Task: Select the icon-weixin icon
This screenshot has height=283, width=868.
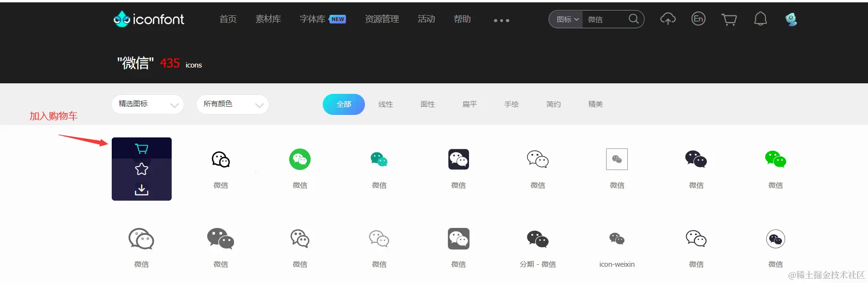Action: click(617, 238)
